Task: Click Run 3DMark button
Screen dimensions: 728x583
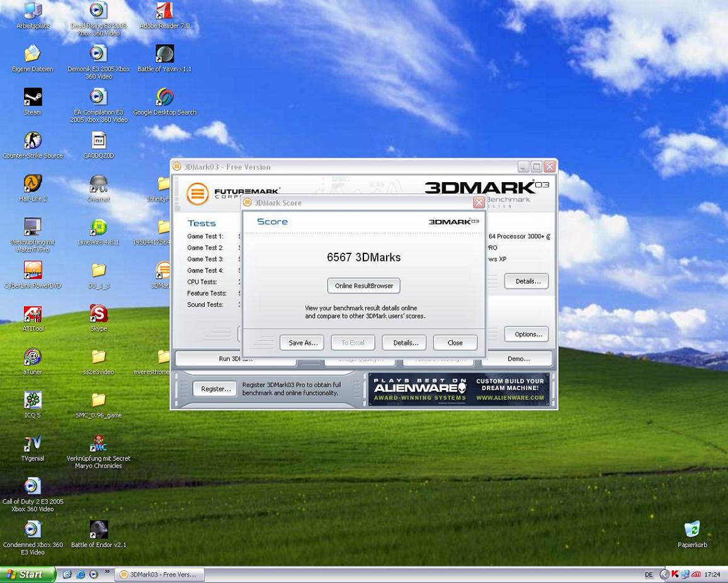Action: [x=236, y=359]
